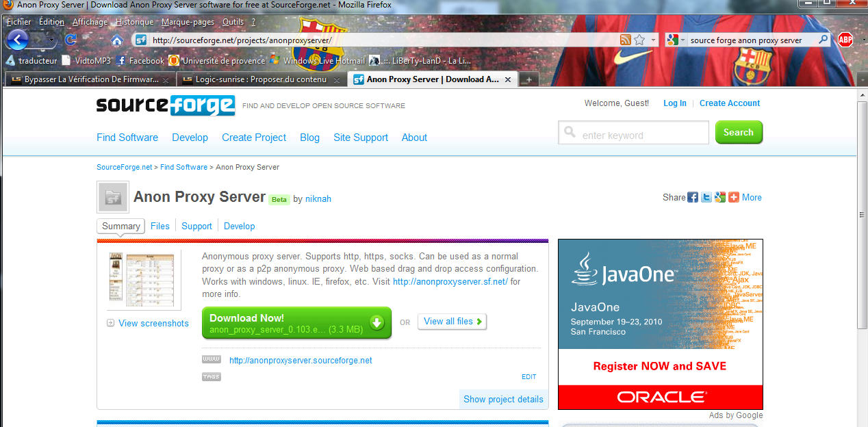Click the niknah author link
The height and width of the screenshot is (427, 868).
[318, 199]
